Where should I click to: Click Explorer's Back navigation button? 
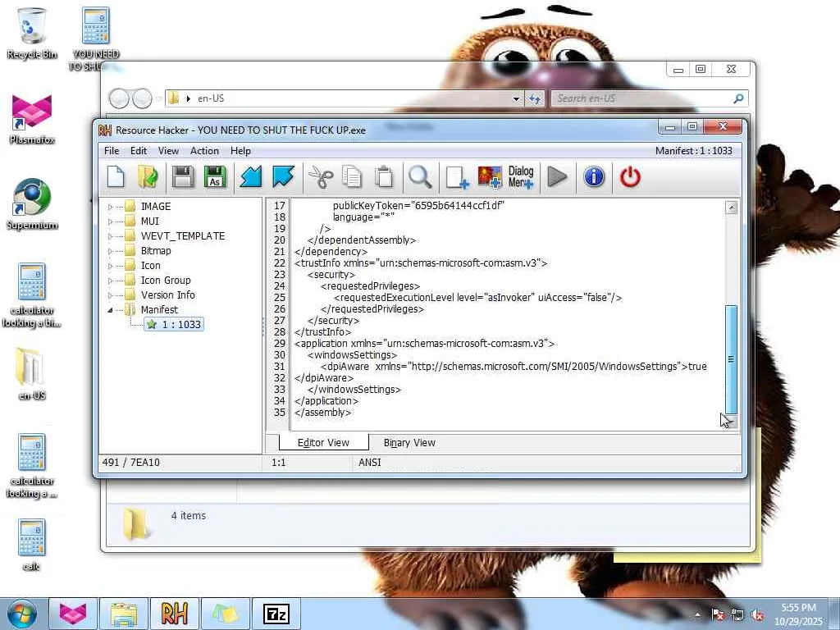coord(120,98)
